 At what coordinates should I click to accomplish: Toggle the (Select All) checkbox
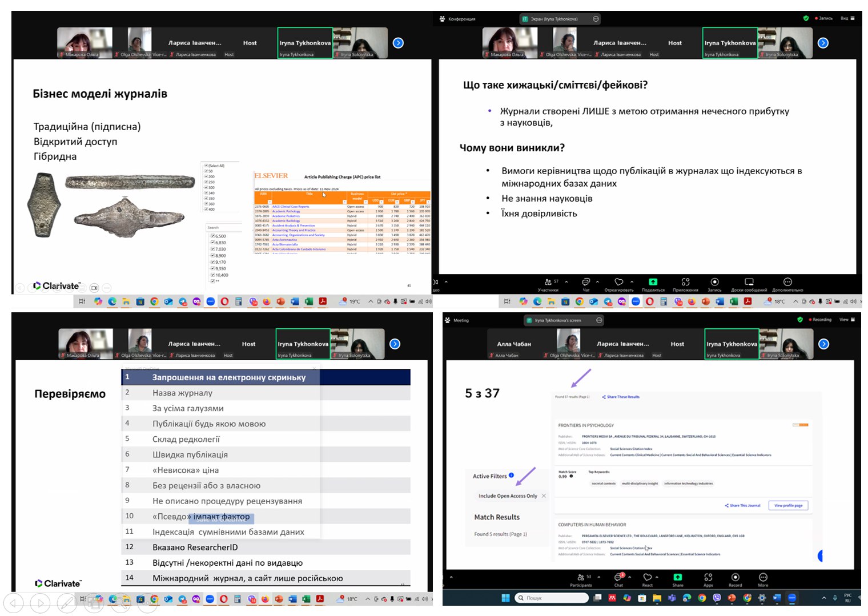coord(206,166)
